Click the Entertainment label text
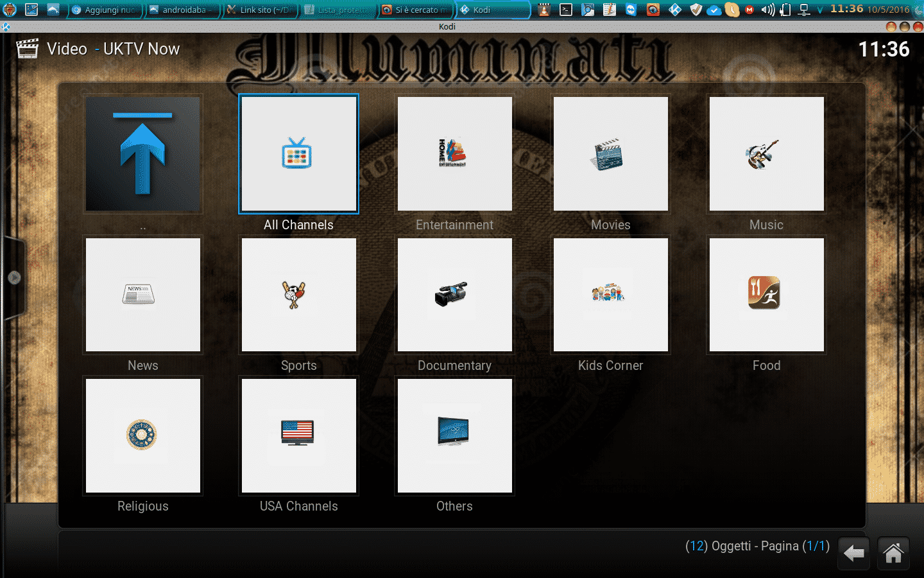 click(454, 225)
